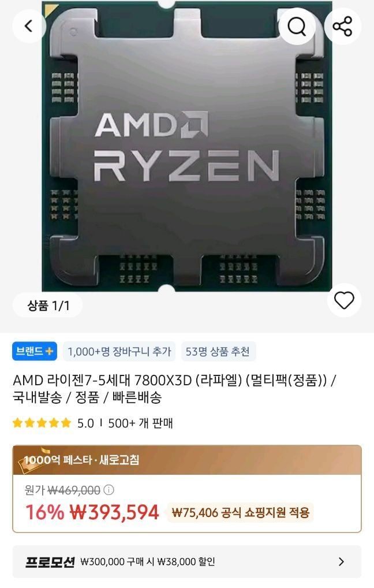The height and width of the screenshot is (588, 374).
Task: Tap the AMD Ryzen product image
Action: pyautogui.click(x=186, y=146)
